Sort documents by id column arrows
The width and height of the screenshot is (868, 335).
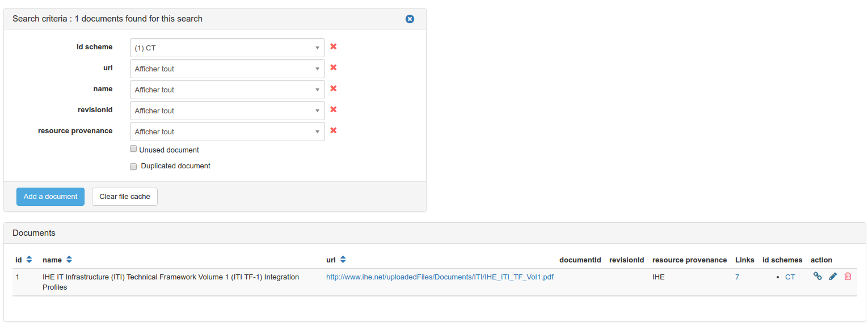pyautogui.click(x=29, y=260)
